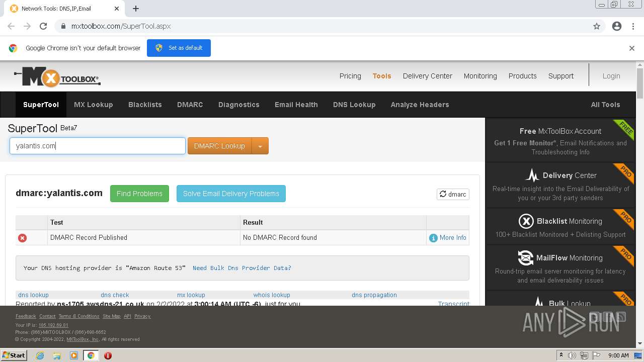Open the Delivery Center menu item
The width and height of the screenshot is (644, 362).
click(428, 76)
